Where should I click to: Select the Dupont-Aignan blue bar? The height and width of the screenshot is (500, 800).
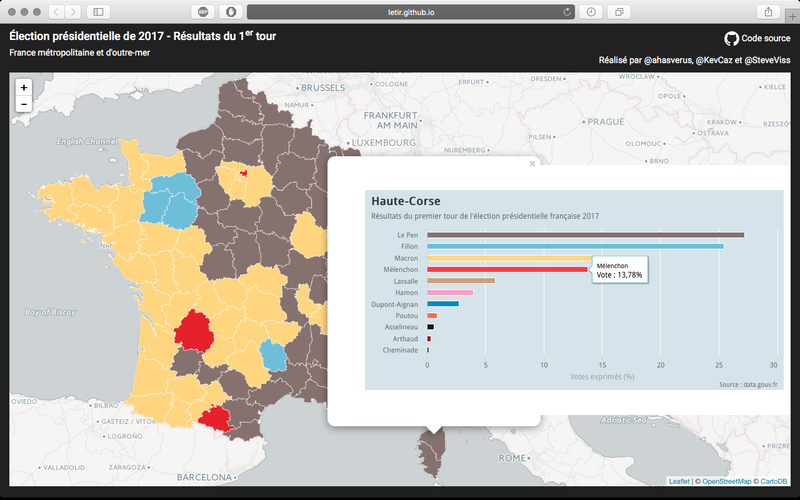click(443, 304)
